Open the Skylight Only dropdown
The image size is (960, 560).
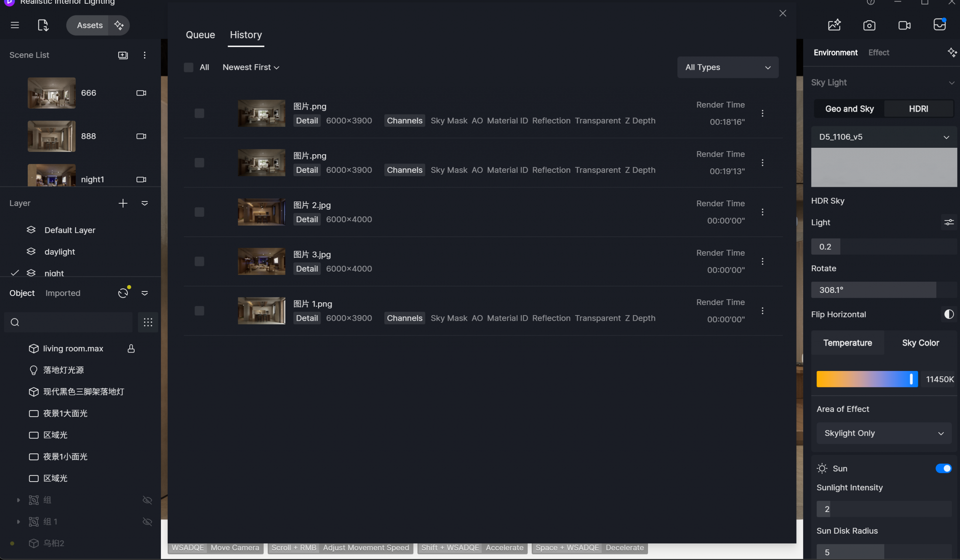point(884,434)
